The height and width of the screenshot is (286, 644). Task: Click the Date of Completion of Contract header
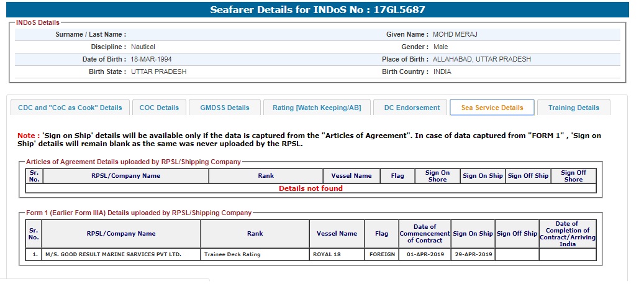click(567, 234)
